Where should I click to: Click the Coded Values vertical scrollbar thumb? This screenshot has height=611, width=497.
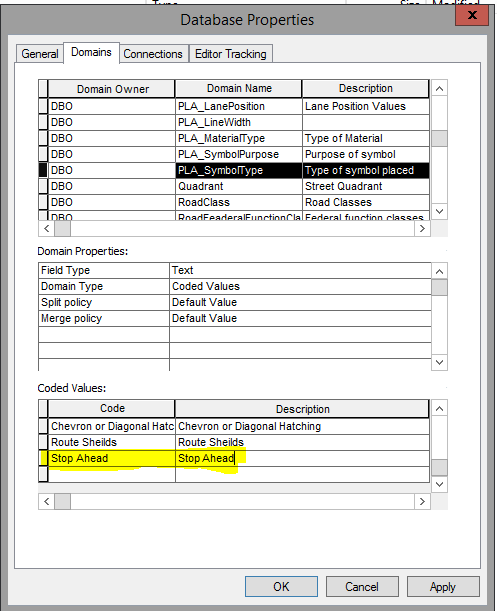[439, 468]
